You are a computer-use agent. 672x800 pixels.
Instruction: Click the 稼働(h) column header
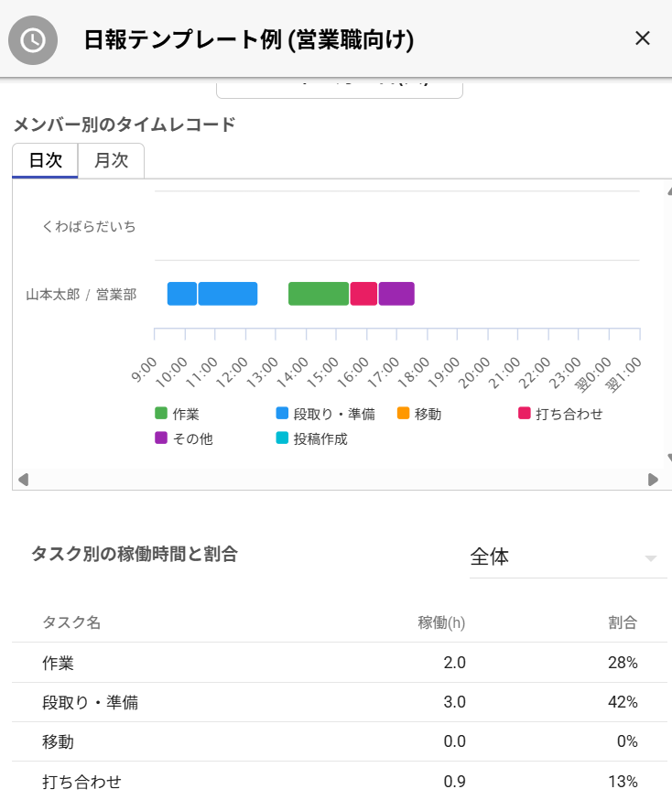(x=441, y=622)
